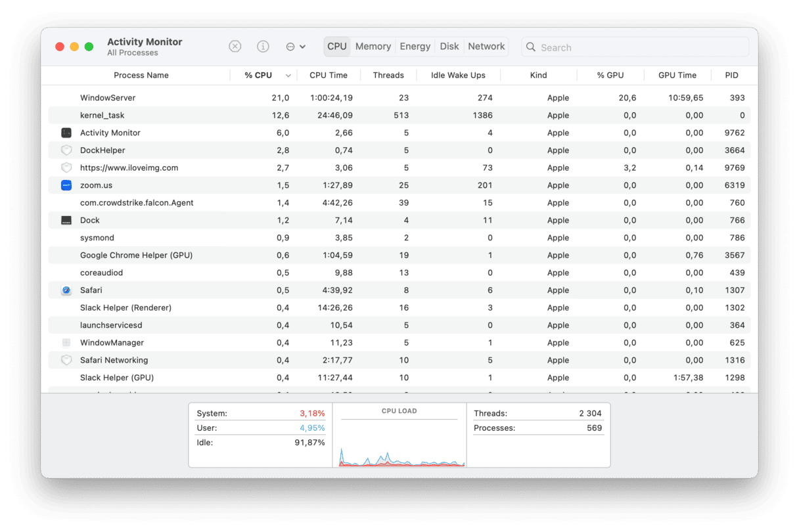Click the Idle 91,87% value
Viewport: 799px width, 532px height.
pyautogui.click(x=309, y=443)
